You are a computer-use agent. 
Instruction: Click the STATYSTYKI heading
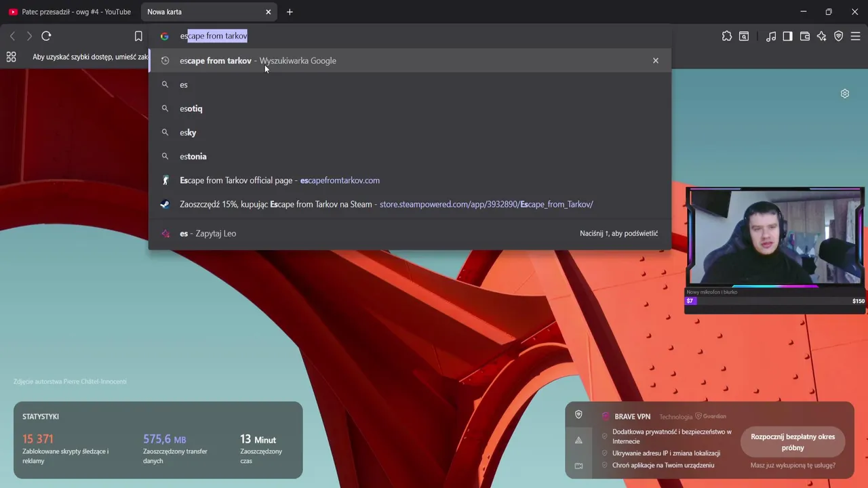[41, 417]
